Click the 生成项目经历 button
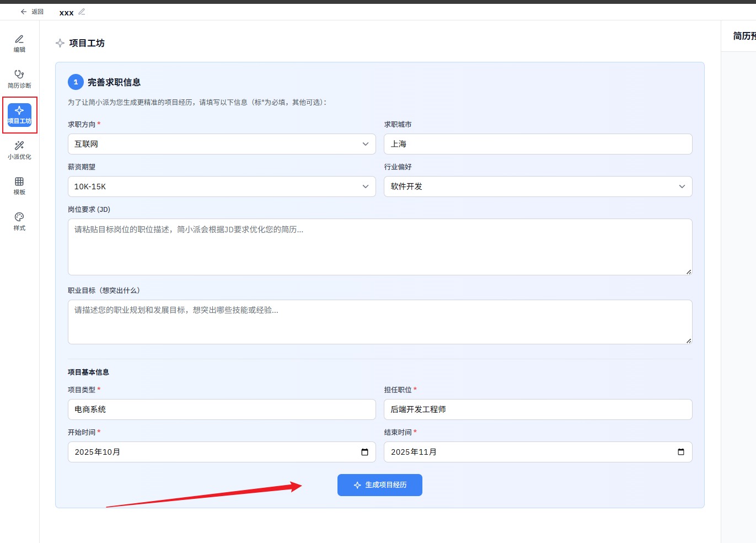 point(380,485)
